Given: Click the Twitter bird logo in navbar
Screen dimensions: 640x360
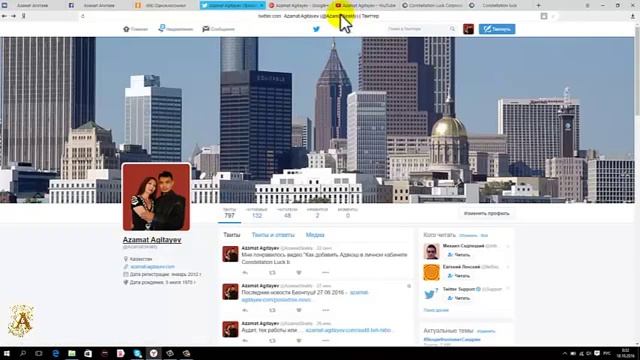Looking at the screenshot, I should tap(316, 29).
